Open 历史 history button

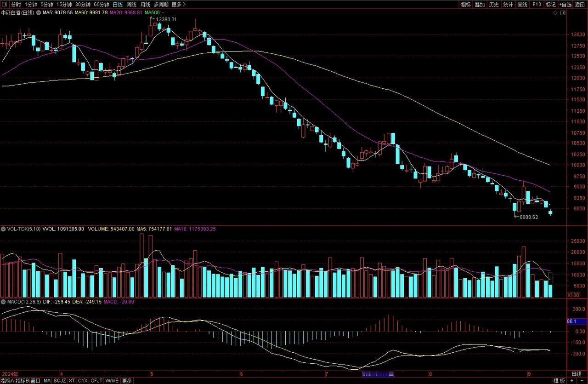[494, 4]
